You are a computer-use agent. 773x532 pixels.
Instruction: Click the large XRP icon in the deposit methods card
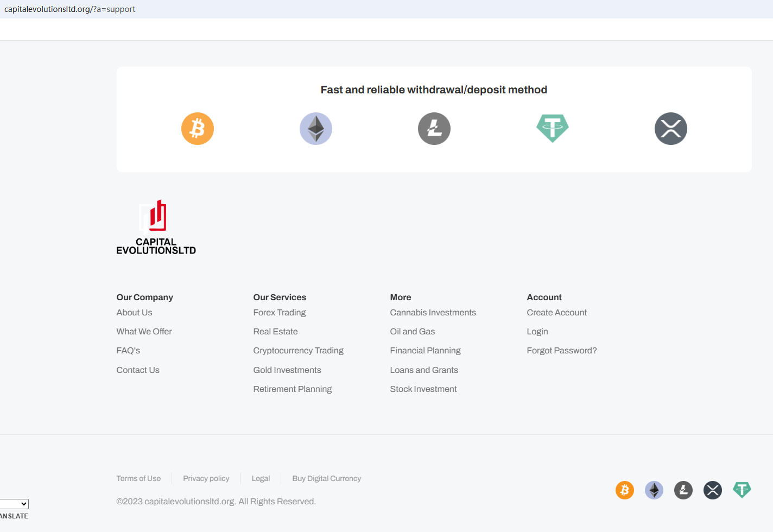(x=671, y=129)
